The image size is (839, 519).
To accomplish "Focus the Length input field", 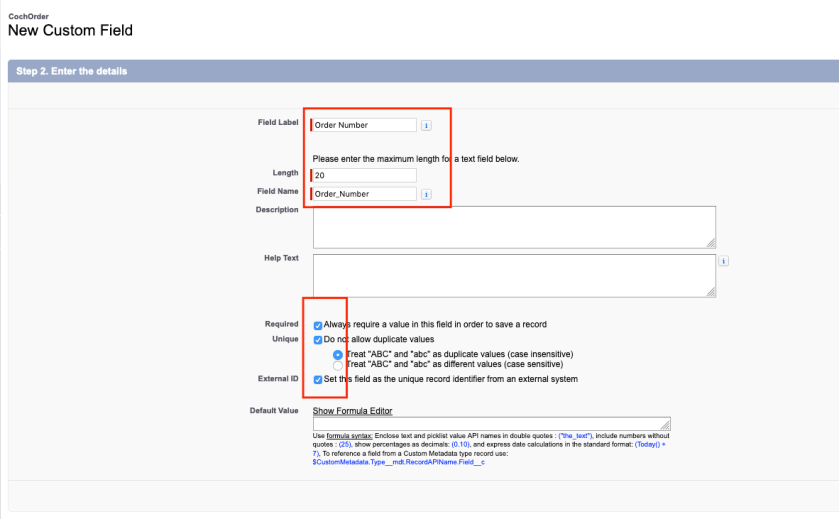I will [x=365, y=175].
